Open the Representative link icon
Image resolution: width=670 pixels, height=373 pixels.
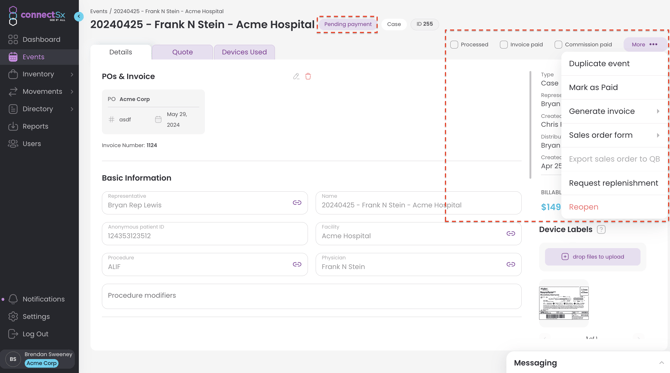[x=297, y=203]
